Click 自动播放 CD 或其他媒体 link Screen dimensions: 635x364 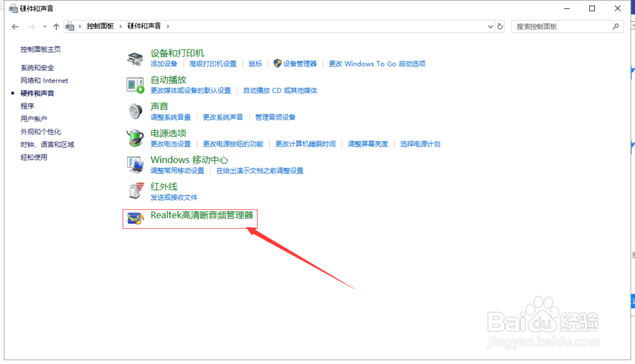[280, 91]
